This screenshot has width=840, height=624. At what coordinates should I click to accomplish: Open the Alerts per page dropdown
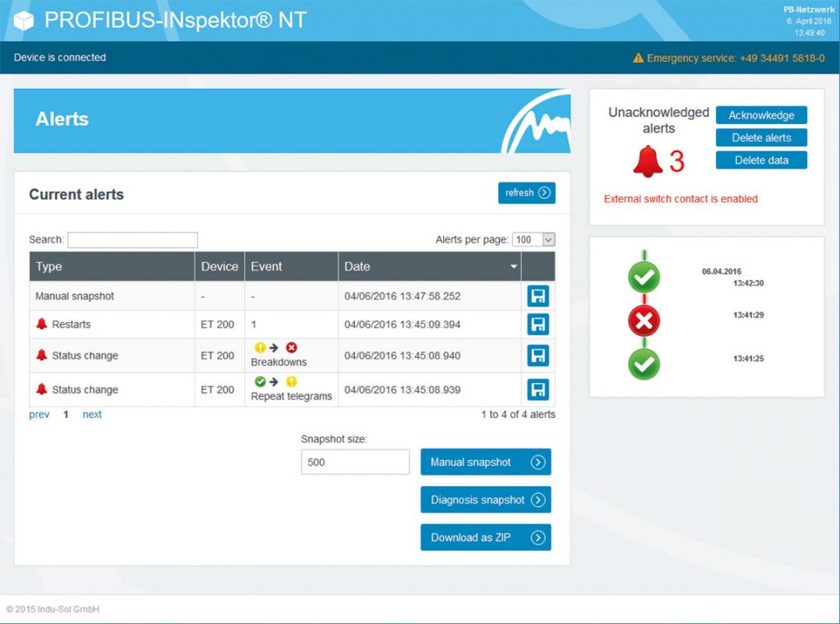tap(533, 239)
